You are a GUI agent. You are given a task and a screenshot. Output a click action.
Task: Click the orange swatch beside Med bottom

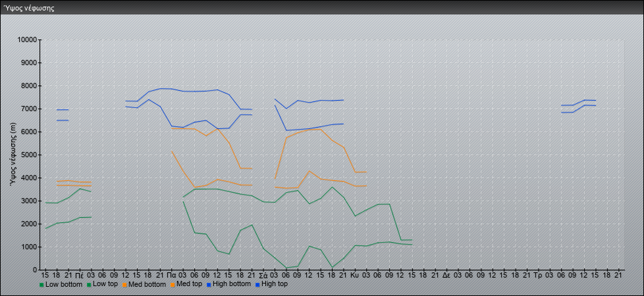click(124, 285)
